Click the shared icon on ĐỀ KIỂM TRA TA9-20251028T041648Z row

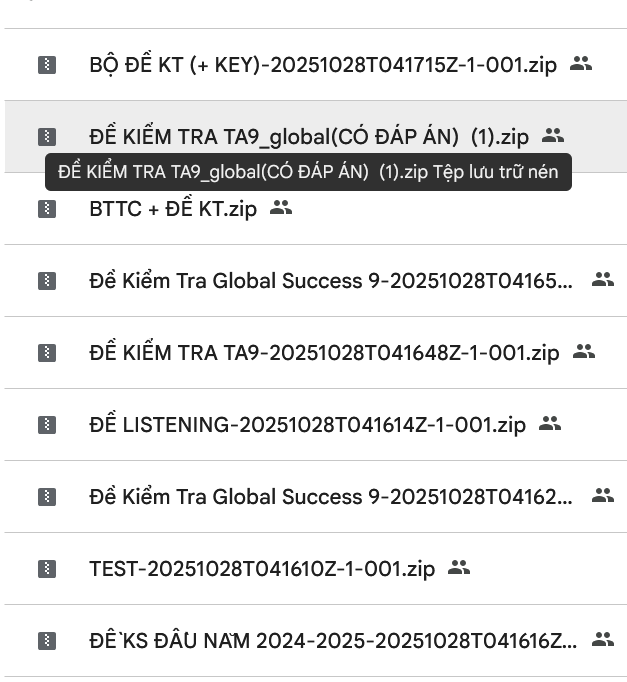[584, 352]
